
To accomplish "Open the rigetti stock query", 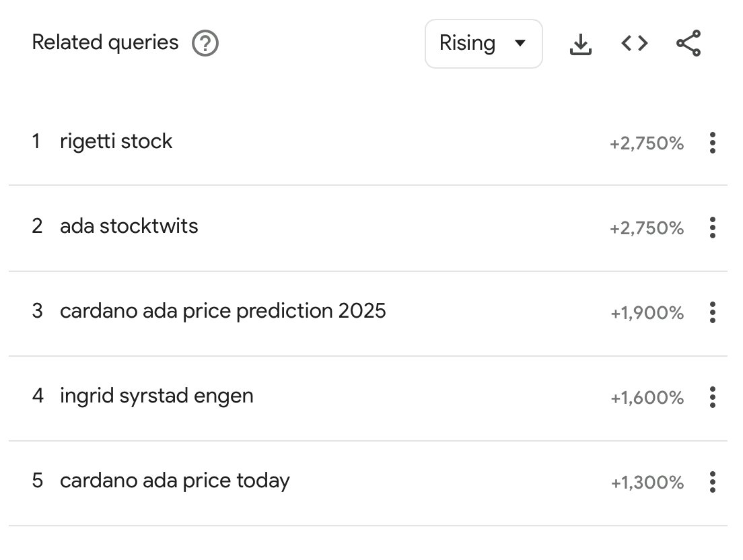I will coord(116,141).
